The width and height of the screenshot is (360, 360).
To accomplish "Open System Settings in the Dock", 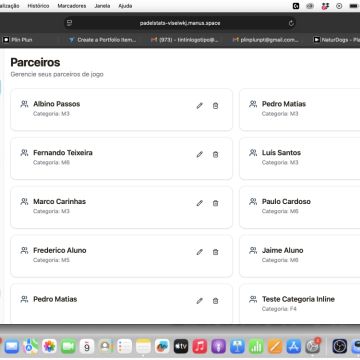I will tap(313, 346).
